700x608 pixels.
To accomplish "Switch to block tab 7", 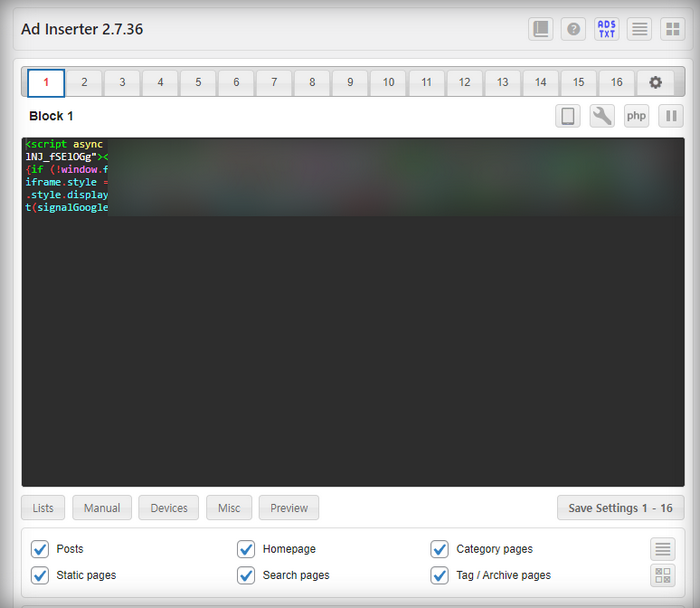I will 274,83.
